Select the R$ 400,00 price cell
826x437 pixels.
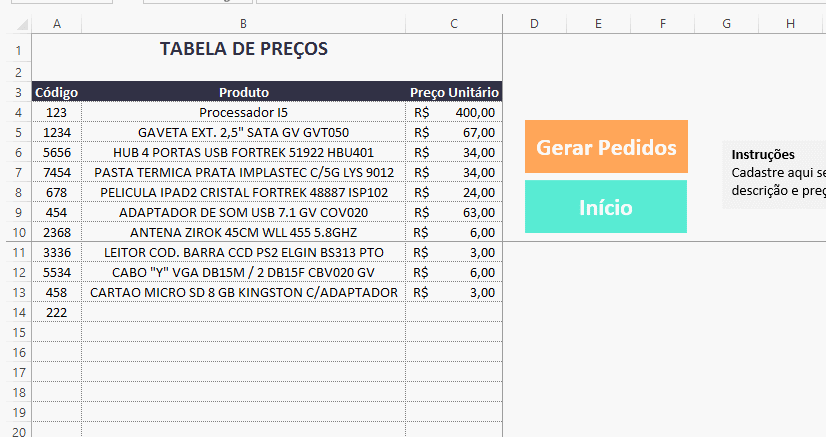click(454, 112)
